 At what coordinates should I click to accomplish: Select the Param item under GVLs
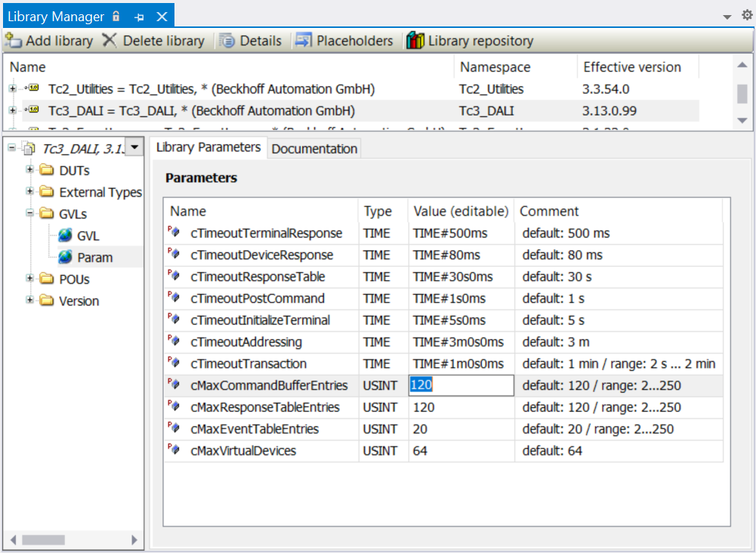94,258
